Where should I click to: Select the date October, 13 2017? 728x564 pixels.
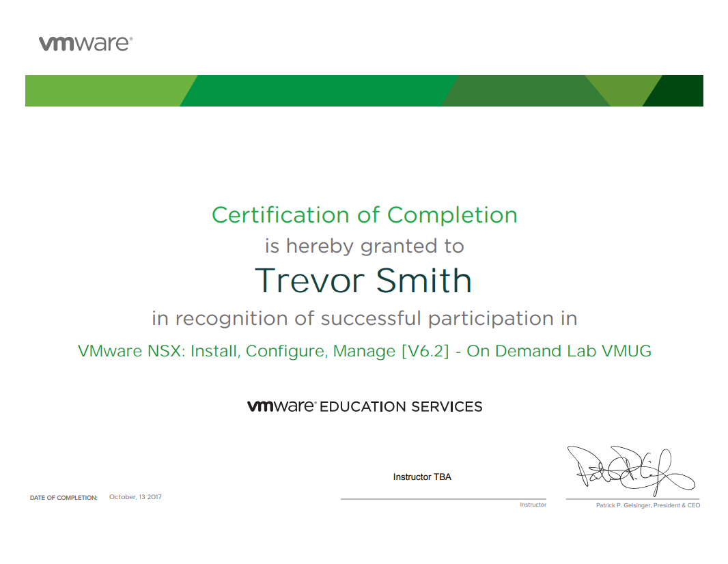[135, 497]
